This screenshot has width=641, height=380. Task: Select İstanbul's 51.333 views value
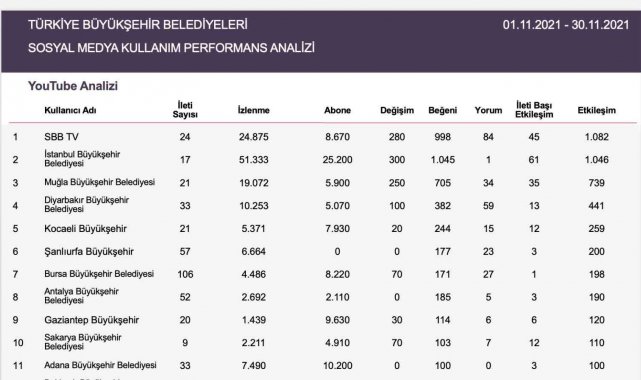[253, 160]
